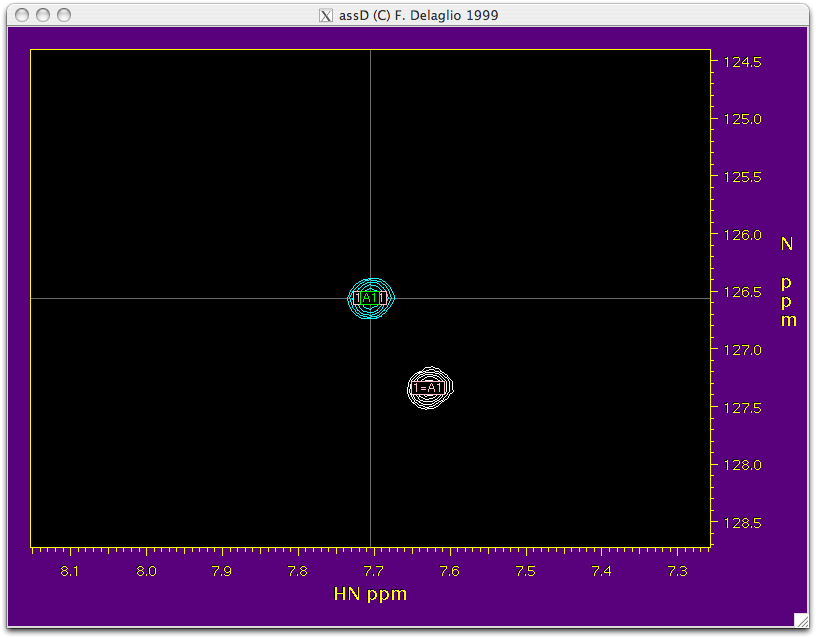Screen dimensions: 816x638
Task: Close the assD window
Action: coord(20,15)
